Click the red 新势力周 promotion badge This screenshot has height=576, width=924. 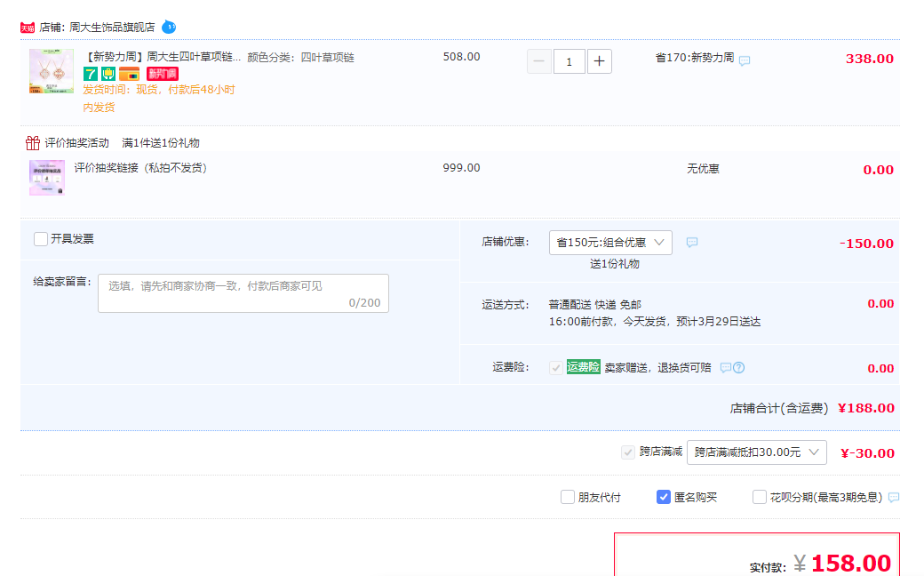(x=162, y=74)
